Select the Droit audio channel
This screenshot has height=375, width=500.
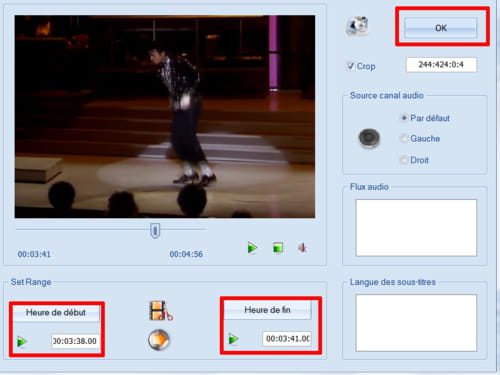404,160
